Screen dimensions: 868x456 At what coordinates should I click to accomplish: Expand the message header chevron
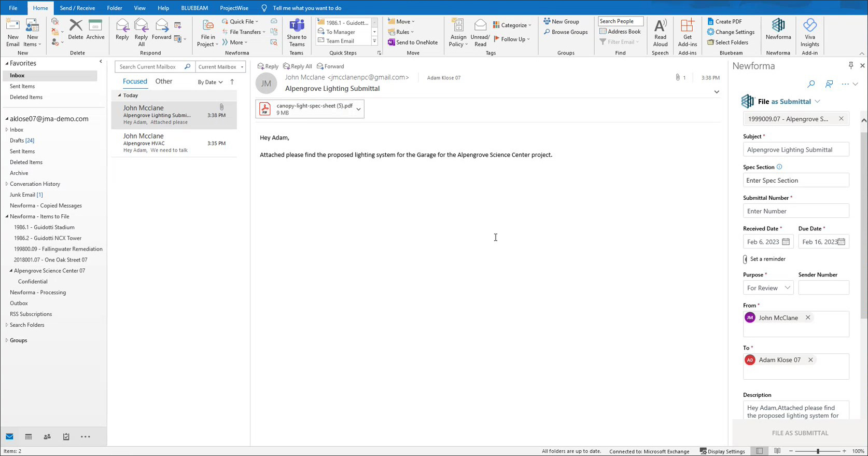click(717, 92)
